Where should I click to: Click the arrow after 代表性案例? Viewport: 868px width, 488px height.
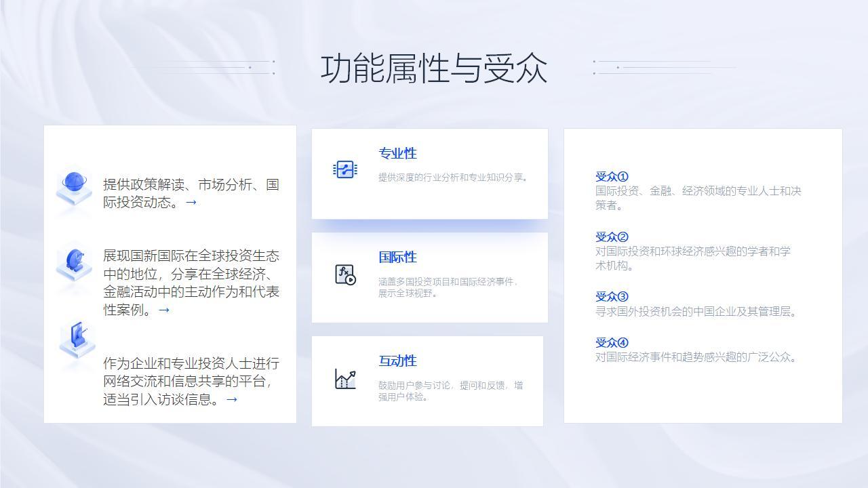(164, 310)
